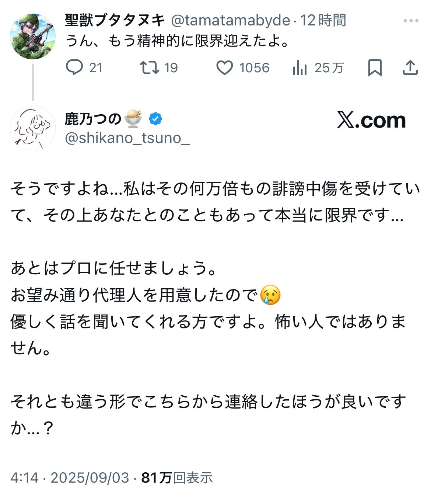431x504 pixels.
Task: Click the 12時間 timestamp
Action: pyautogui.click(x=323, y=21)
